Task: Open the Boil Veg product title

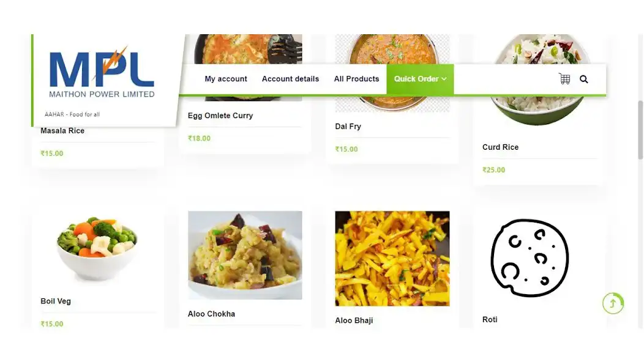Action: click(x=56, y=301)
